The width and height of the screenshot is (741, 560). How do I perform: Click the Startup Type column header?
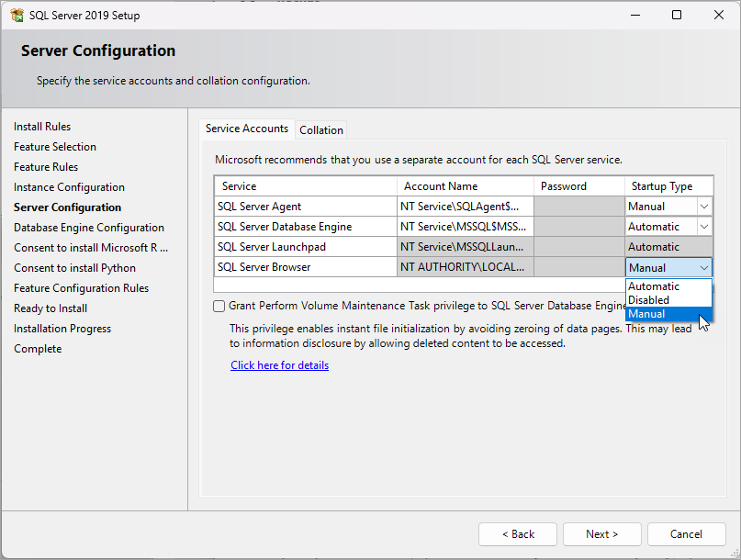point(668,186)
